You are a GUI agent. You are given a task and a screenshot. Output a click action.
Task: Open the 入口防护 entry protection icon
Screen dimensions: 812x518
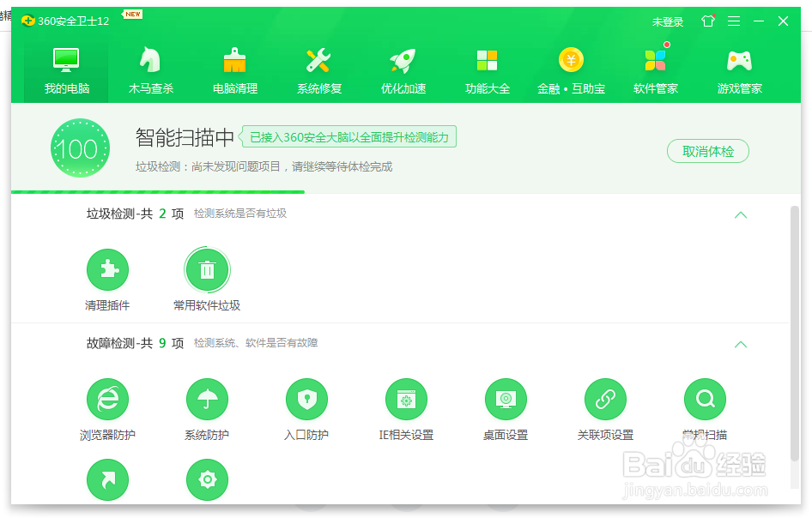[306, 399]
